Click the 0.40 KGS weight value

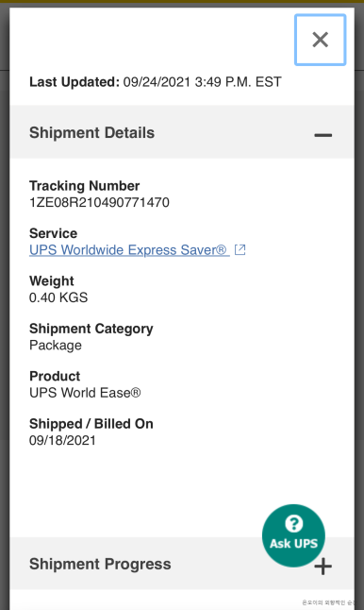[58, 297]
